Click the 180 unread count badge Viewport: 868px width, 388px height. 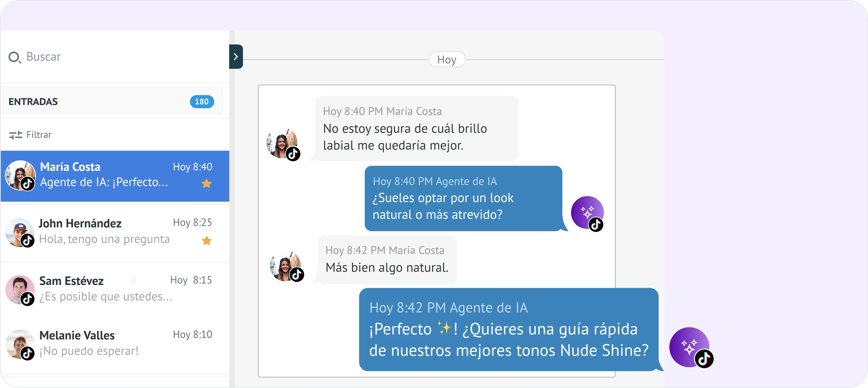[201, 102]
